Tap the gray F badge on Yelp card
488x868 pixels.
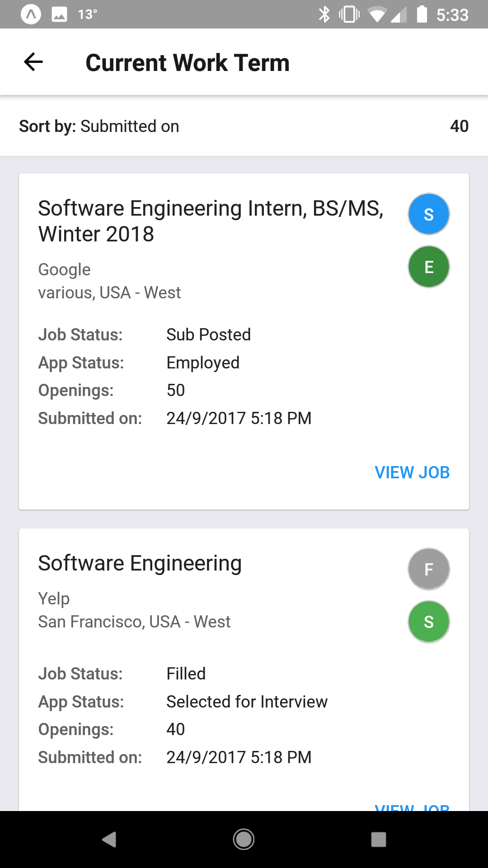428,569
